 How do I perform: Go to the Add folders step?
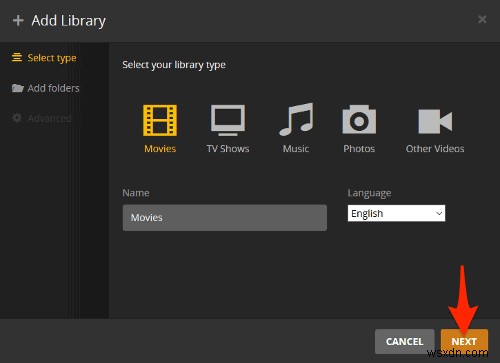click(46, 88)
